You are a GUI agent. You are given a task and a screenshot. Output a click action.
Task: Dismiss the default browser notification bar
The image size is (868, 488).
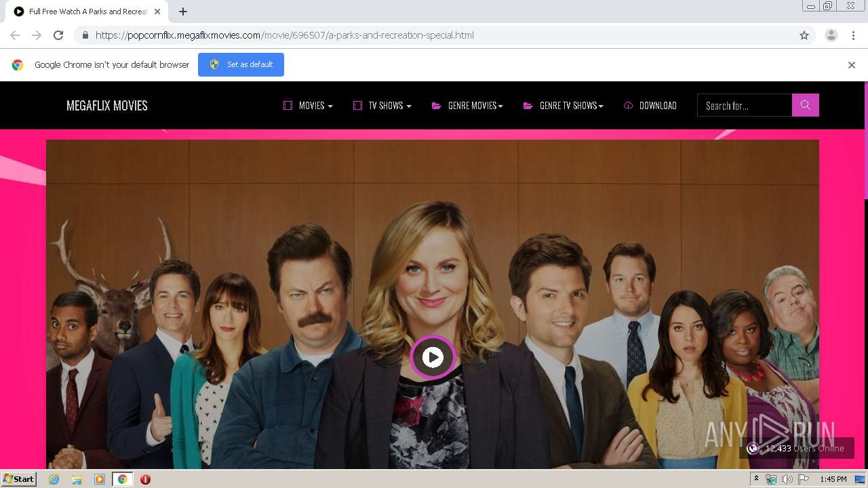pyautogui.click(x=852, y=65)
